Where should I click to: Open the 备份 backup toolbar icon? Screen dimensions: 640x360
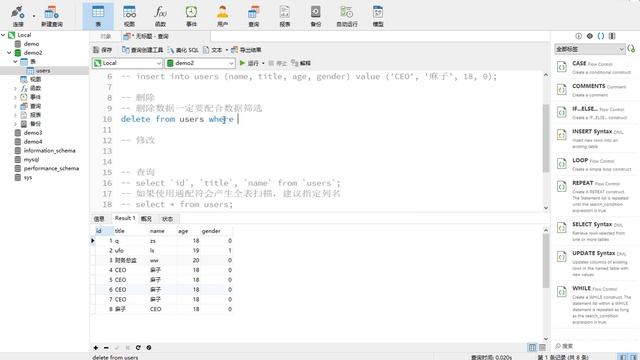tap(316, 16)
